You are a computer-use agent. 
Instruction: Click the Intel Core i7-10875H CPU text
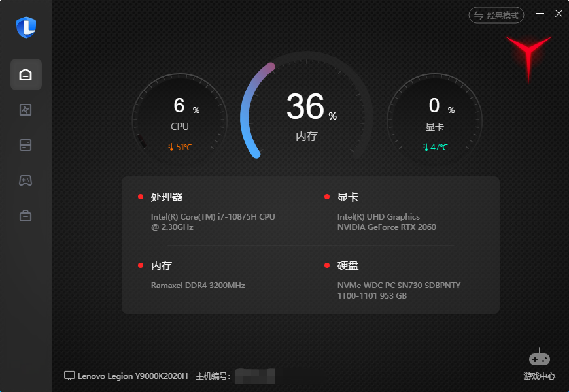(213, 221)
